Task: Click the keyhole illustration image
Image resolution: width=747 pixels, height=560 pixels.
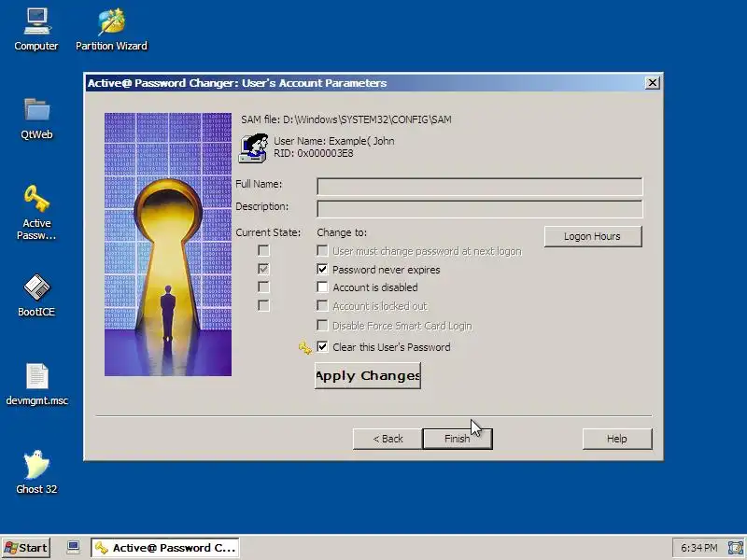Action: [168, 245]
